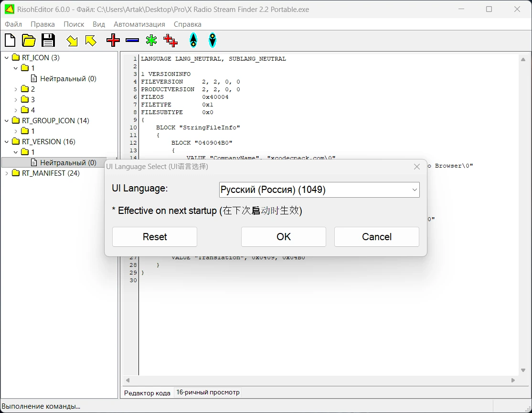Click the RT_MANIFEST folder icon
This screenshot has height=413, width=532.
[16, 173]
